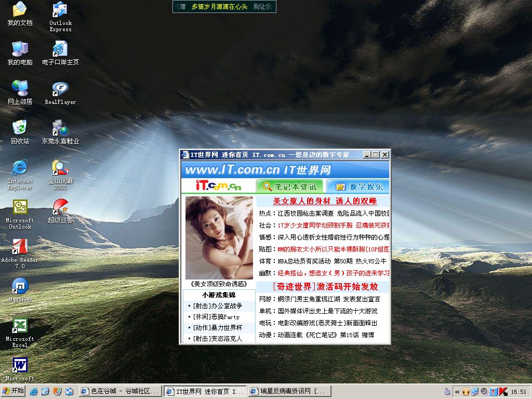Click the IE icon in Quick Launch

[x=34, y=392]
